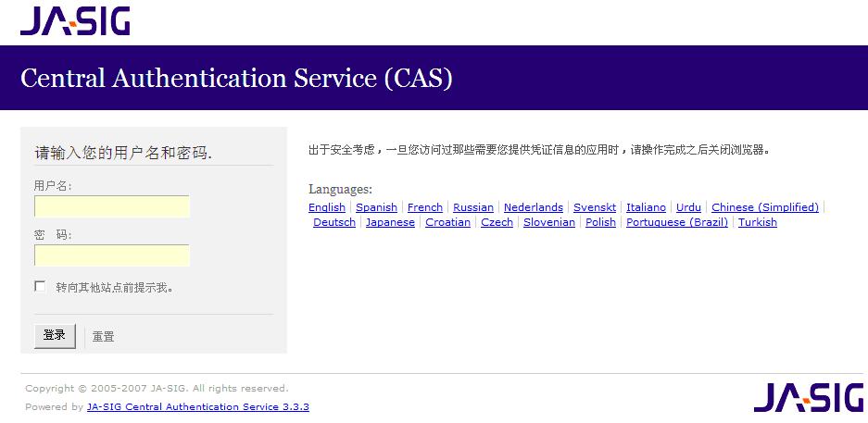Click the "Powered by" text

pyautogui.click(x=55, y=407)
